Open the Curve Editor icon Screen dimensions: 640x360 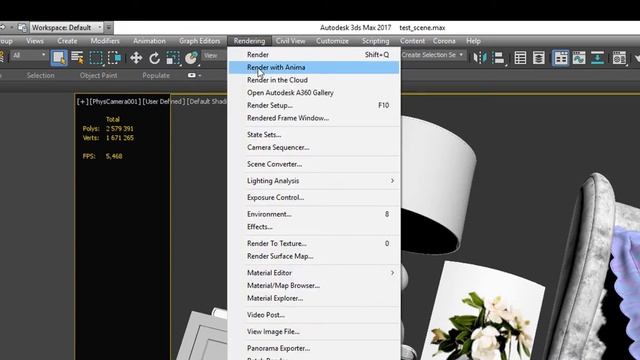(x=579, y=58)
